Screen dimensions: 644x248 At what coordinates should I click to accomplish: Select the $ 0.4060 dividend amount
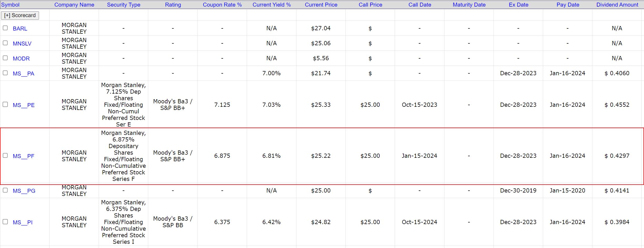tap(617, 73)
